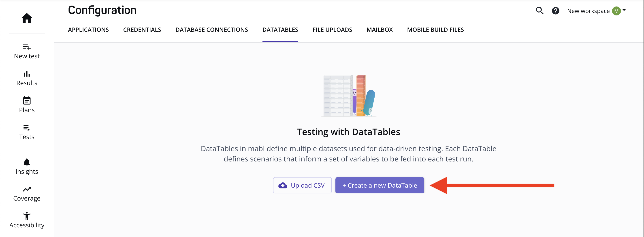Open the Database Connections tab

coord(211,30)
